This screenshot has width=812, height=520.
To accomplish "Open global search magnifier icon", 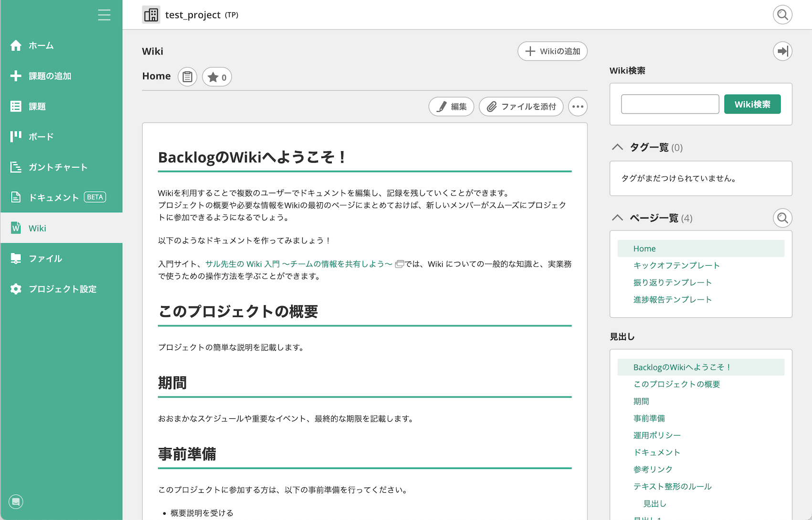I will pyautogui.click(x=782, y=15).
